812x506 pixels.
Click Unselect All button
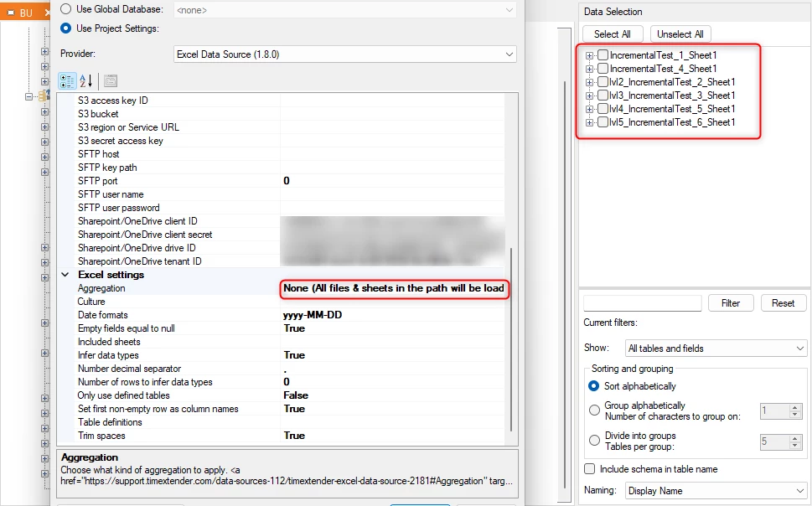tap(680, 34)
